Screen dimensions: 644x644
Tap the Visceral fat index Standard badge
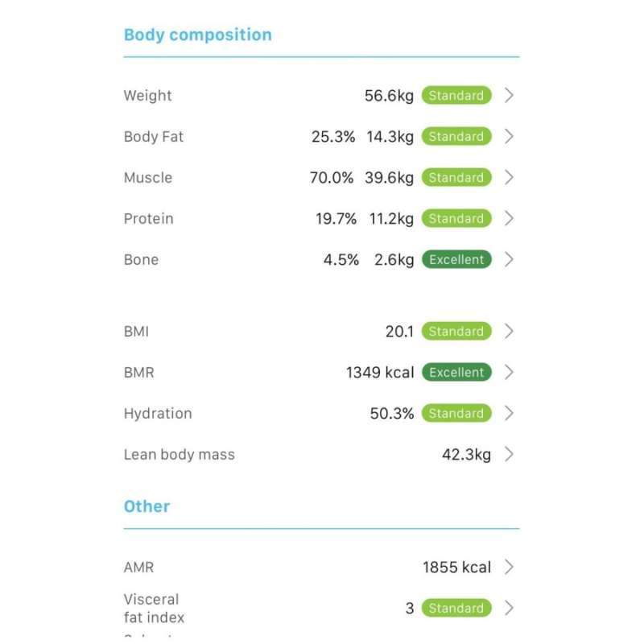[x=456, y=608]
